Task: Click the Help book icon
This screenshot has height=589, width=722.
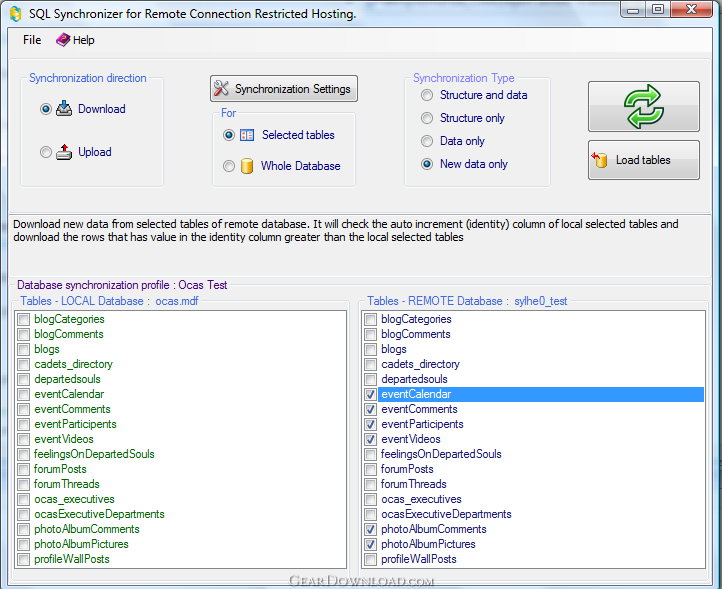Action: 63,40
